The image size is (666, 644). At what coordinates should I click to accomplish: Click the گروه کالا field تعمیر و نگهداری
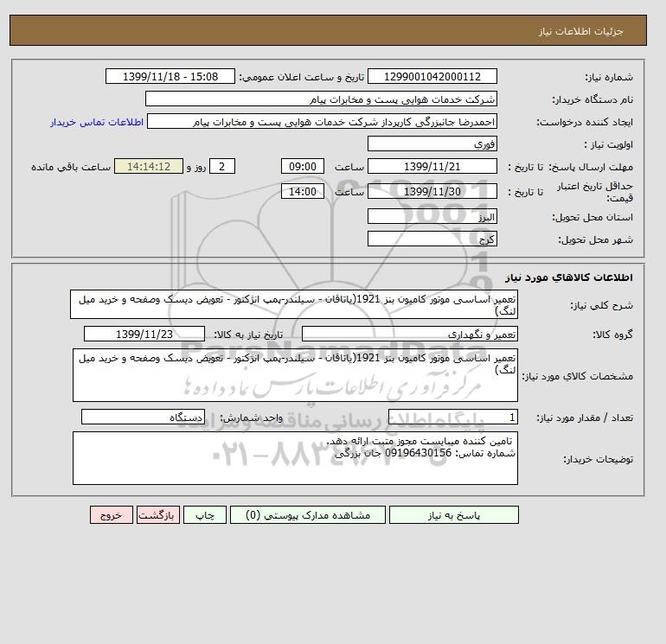coord(409,334)
